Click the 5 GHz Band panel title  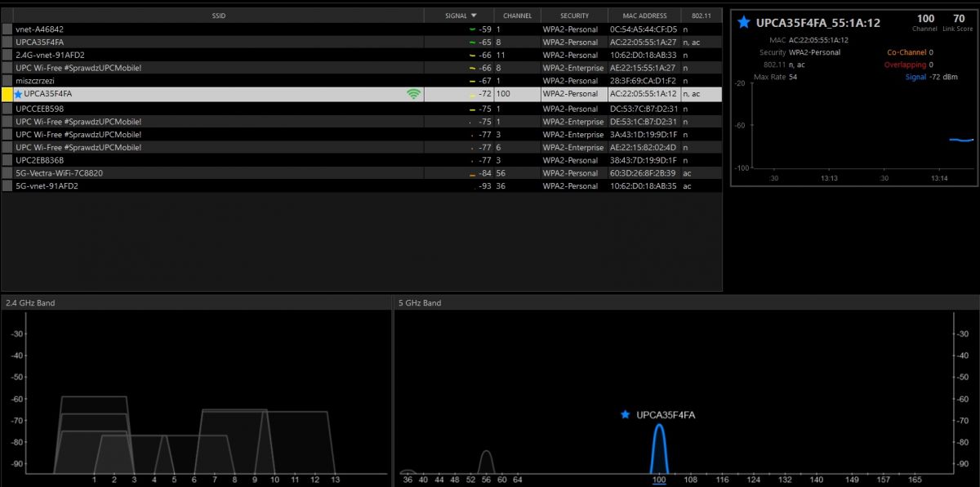[420, 303]
